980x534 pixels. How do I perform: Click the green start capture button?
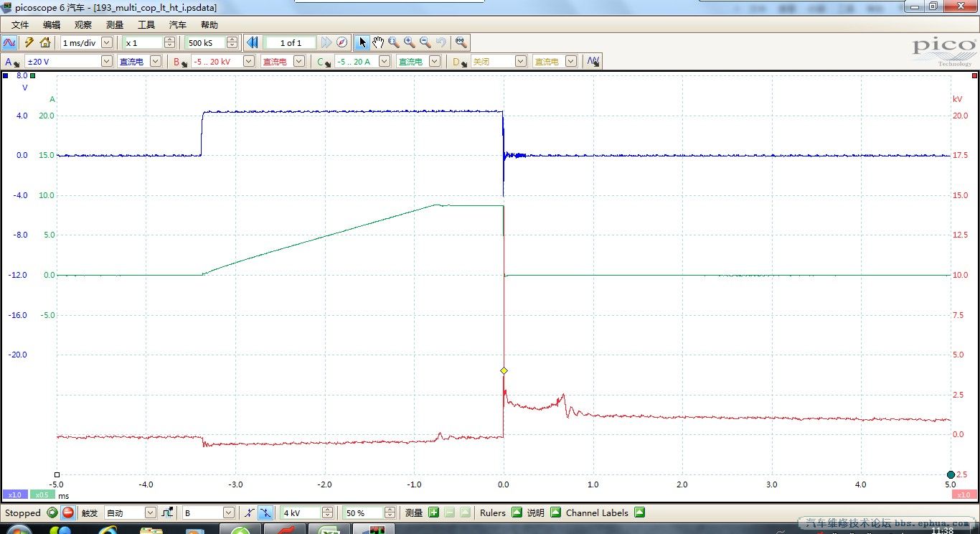[52, 512]
